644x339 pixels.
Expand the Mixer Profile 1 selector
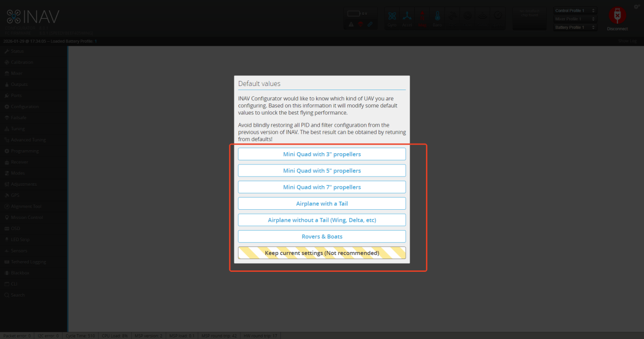(x=575, y=19)
